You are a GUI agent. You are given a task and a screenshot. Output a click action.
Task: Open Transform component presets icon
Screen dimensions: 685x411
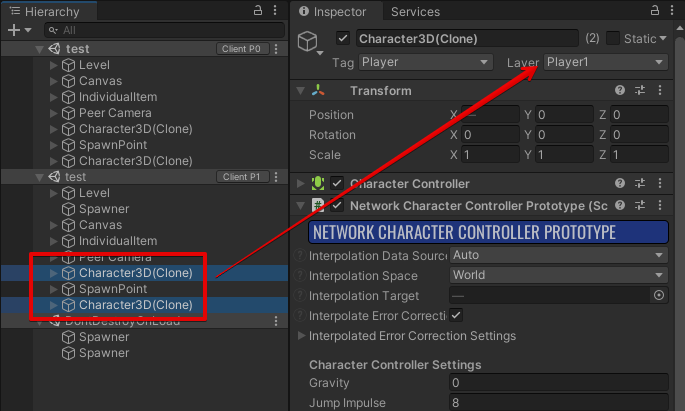click(640, 90)
